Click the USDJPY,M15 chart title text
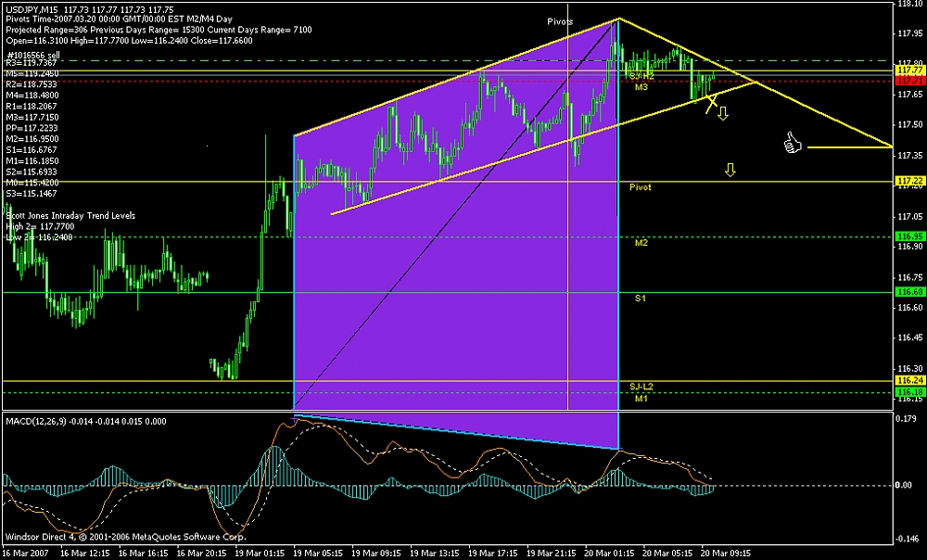 33,7
